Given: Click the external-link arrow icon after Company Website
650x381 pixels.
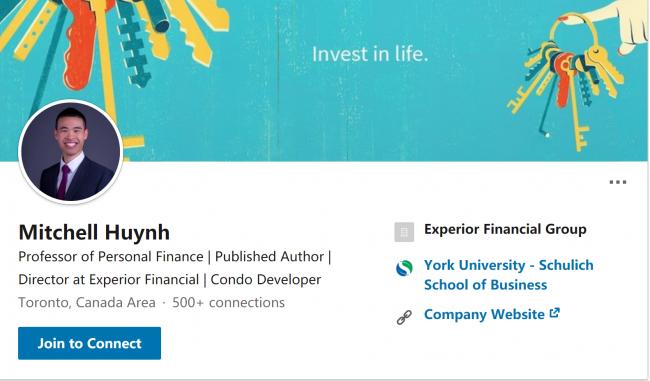Looking at the screenshot, I should coord(555,313).
